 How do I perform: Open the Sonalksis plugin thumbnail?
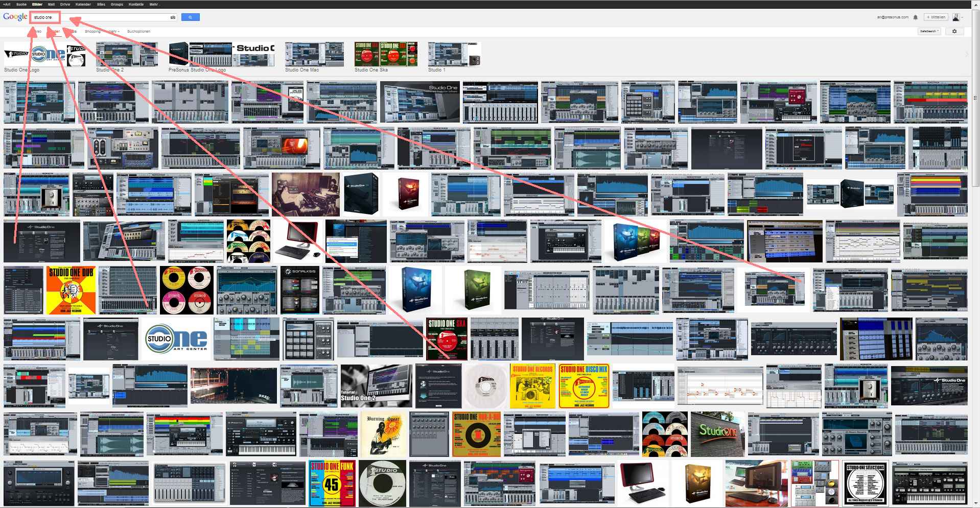[x=300, y=290]
